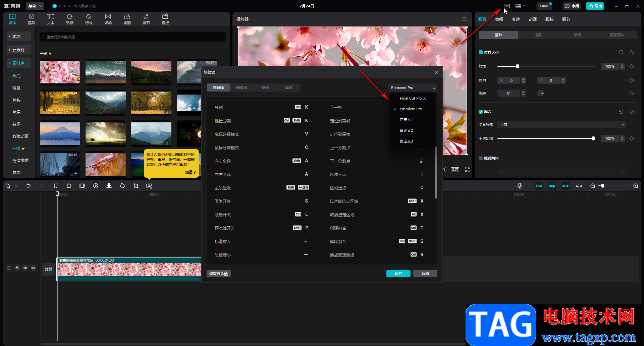This screenshot has height=346, width=644.
Task: Open the 转场 transitions tab
Action: (108, 19)
